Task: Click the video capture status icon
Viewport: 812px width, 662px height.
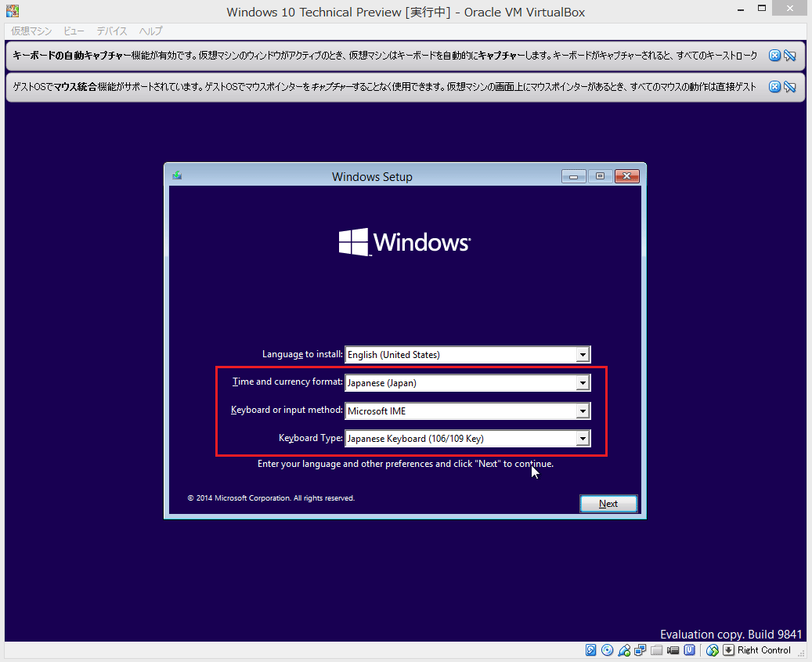Action: point(673,650)
